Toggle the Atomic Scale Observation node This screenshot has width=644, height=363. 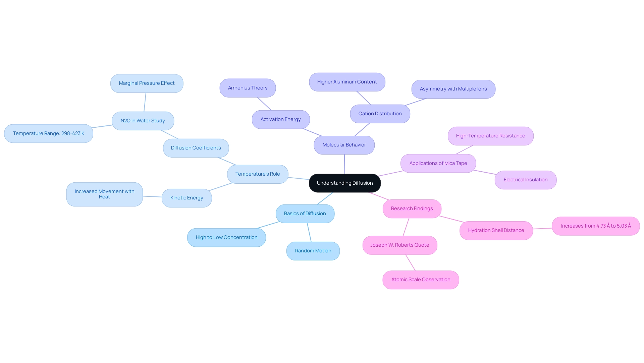(421, 279)
